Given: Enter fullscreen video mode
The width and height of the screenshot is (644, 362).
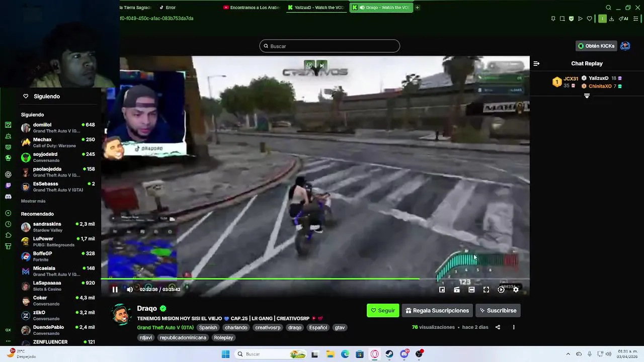Looking at the screenshot, I should (x=486, y=290).
